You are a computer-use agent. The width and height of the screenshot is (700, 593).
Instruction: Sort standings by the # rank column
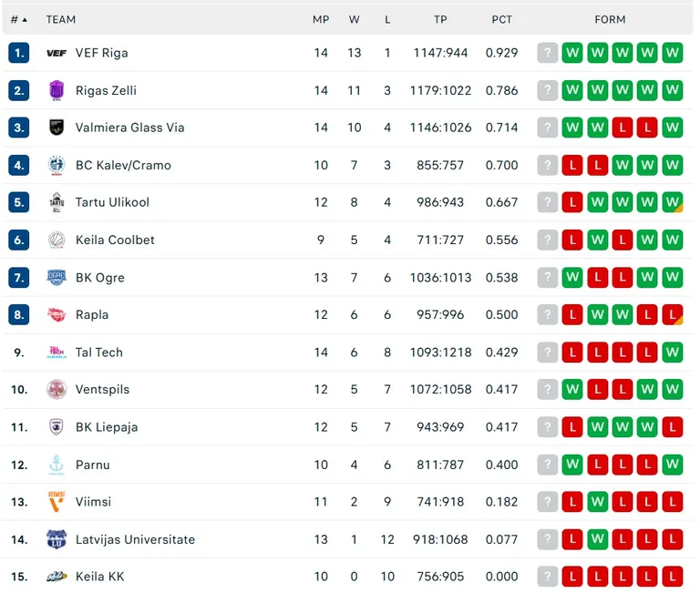pos(18,19)
